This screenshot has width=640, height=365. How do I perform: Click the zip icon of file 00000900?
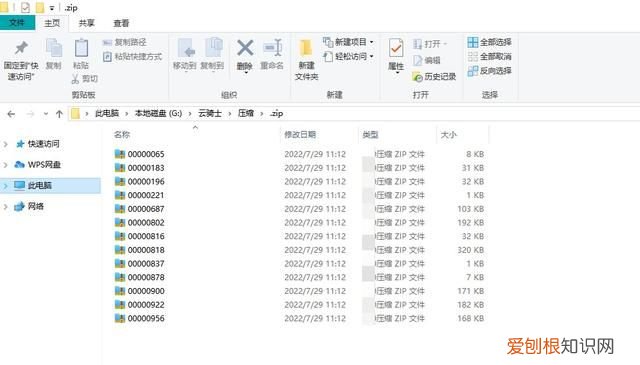(x=120, y=291)
